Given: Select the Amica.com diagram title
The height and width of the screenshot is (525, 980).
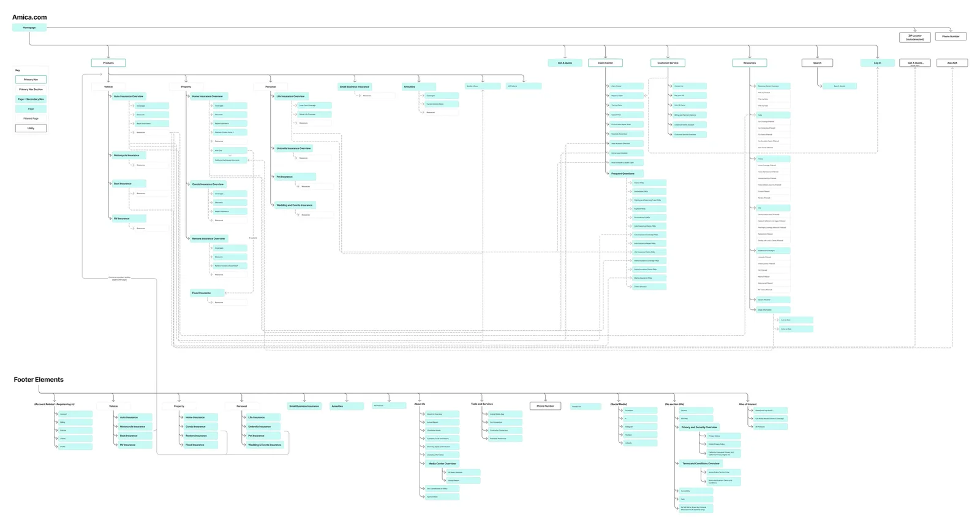Looking at the screenshot, I should click(29, 17).
